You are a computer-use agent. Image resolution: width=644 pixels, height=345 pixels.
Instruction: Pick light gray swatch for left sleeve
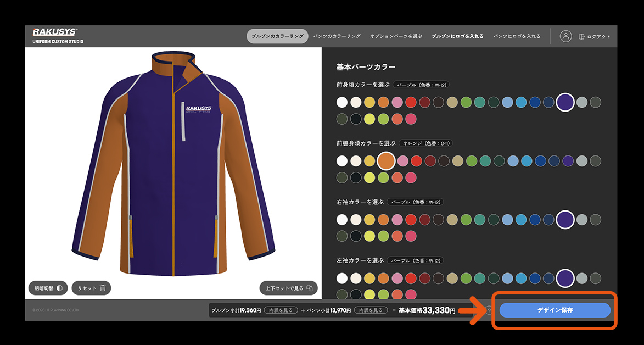tap(582, 278)
